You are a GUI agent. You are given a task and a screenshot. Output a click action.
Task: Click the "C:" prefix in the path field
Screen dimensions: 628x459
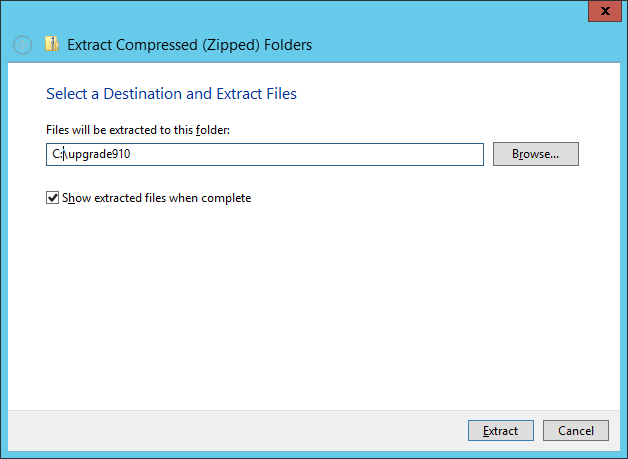tap(56, 154)
